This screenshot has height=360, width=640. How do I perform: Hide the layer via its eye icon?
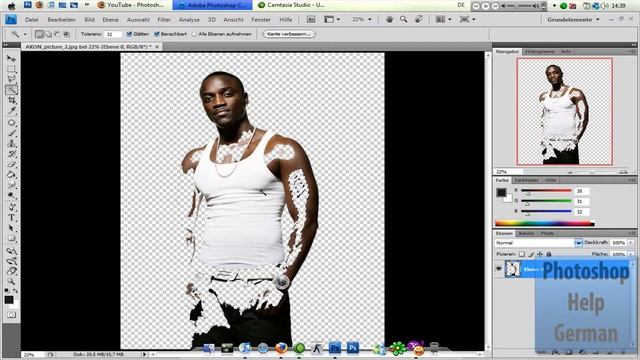pyautogui.click(x=499, y=269)
